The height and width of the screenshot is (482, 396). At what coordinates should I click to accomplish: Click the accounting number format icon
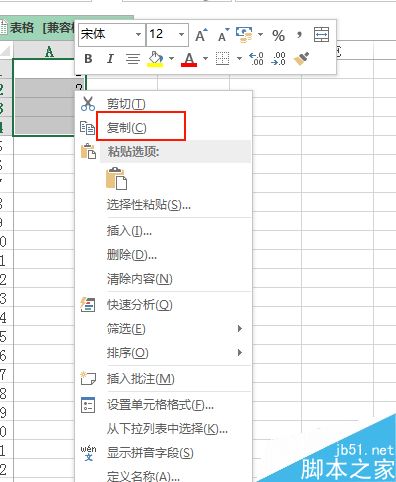[x=244, y=35]
